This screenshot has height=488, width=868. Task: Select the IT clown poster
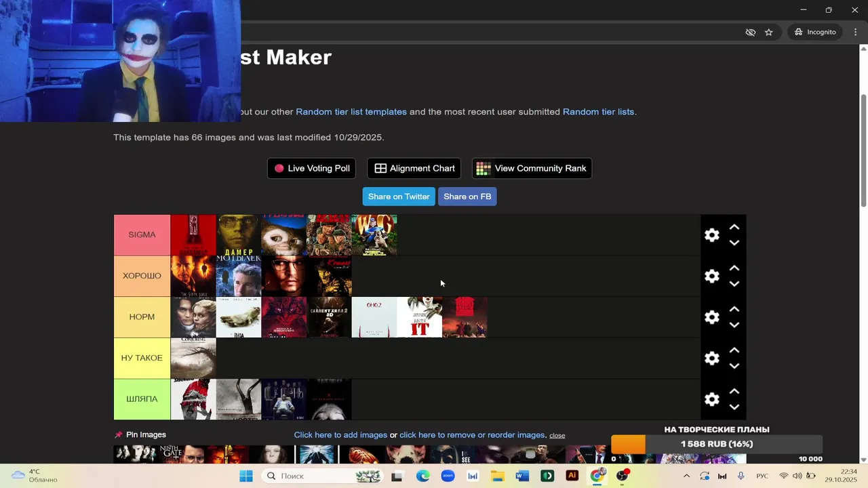tap(419, 317)
